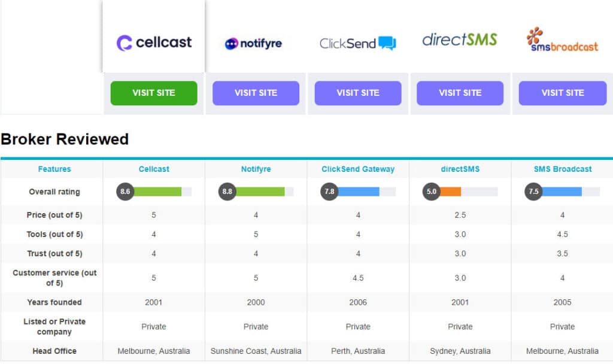Click the Notifyre logo
Viewport: 613px width, 364px height.
(x=253, y=44)
